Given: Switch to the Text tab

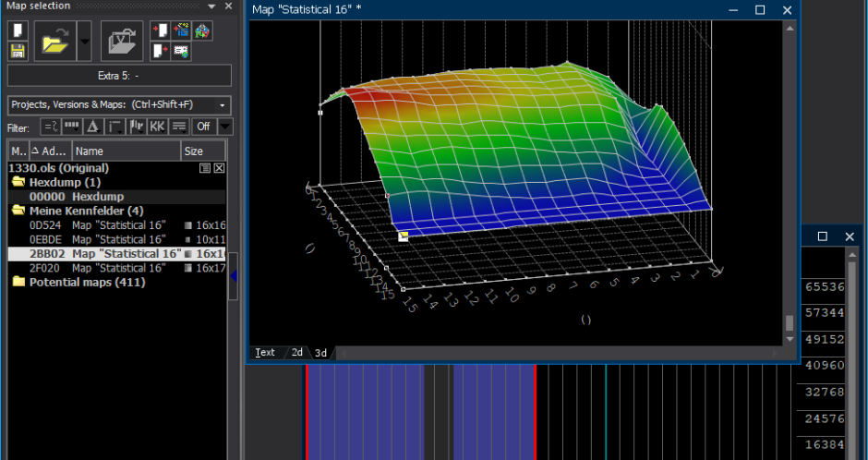Looking at the screenshot, I should (x=265, y=352).
